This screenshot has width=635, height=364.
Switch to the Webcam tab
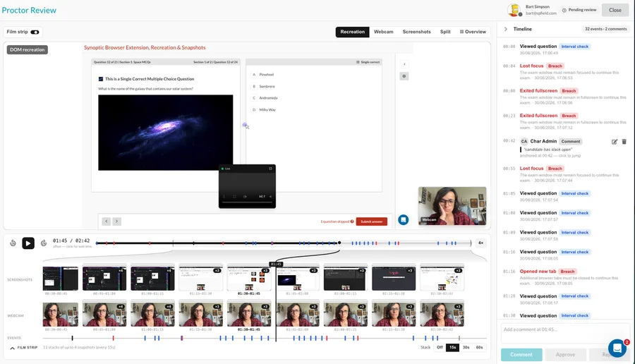tap(383, 32)
